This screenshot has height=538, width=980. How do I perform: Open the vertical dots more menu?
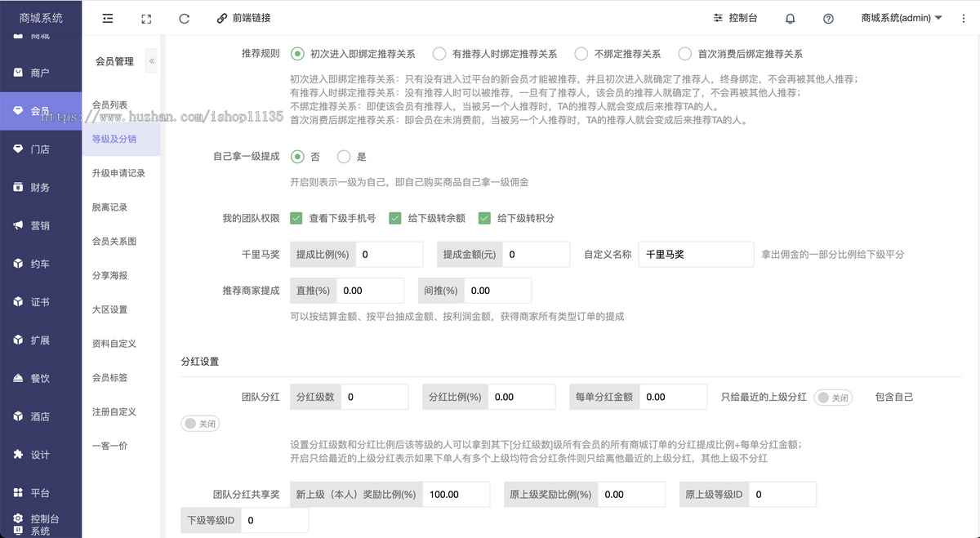click(964, 18)
